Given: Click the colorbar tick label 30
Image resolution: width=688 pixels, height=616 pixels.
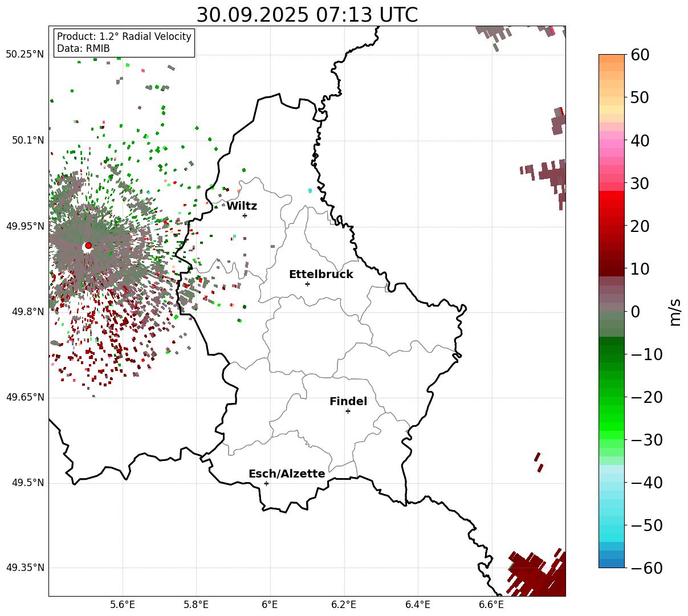Looking at the screenshot, I should (641, 183).
